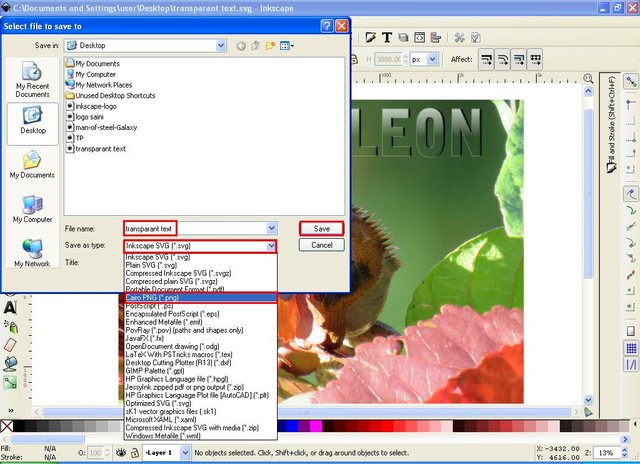
Task: Toggle affect stroke width scaling button
Action: (486, 60)
